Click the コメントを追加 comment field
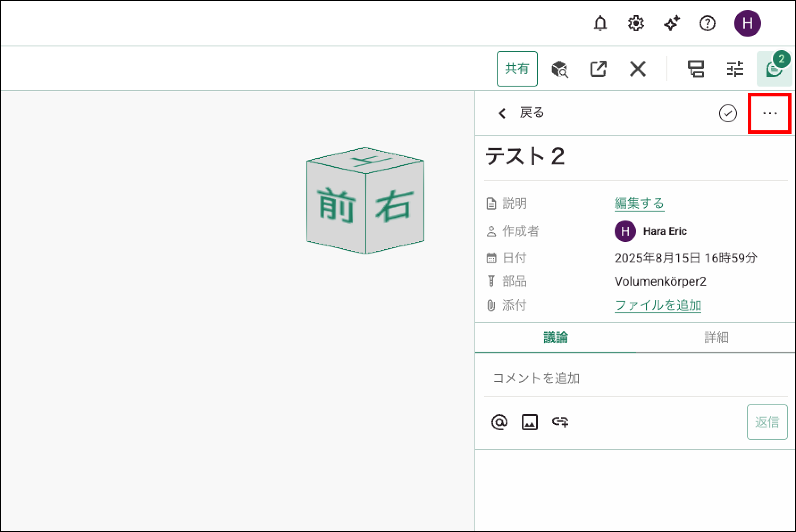This screenshot has width=796, height=532. (635, 378)
